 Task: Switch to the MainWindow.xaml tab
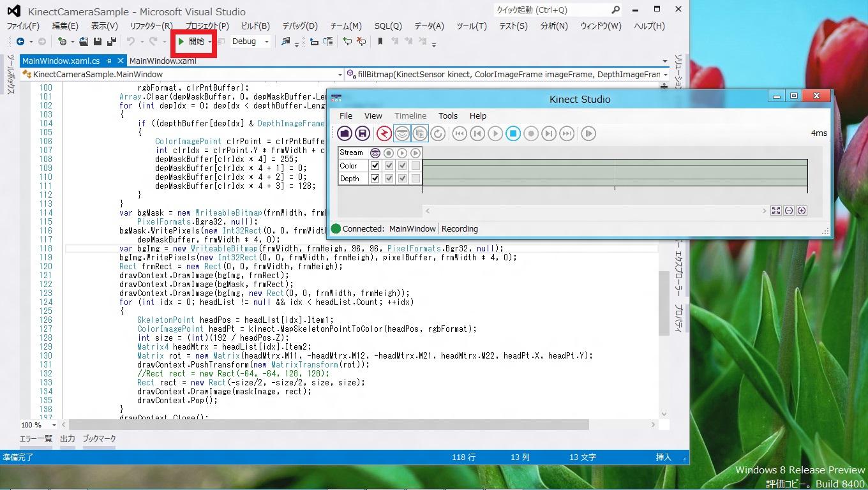point(162,61)
